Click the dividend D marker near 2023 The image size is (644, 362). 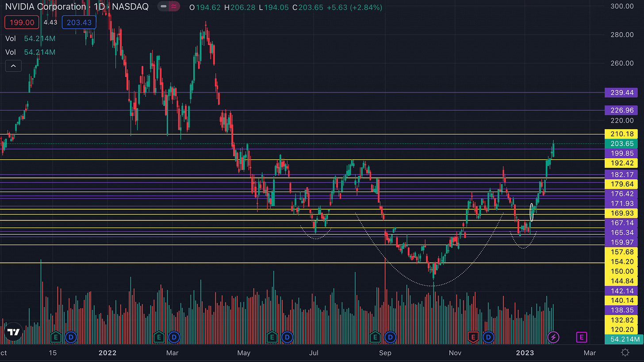coord(489,337)
